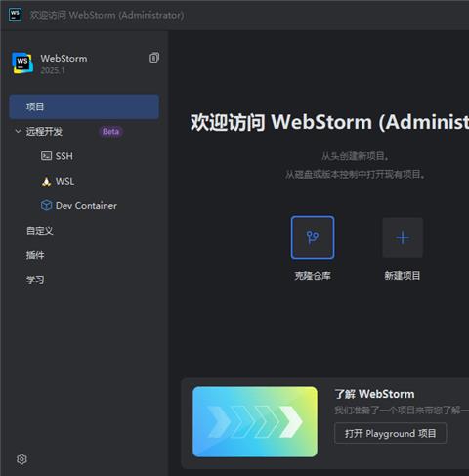Open the WSL remote option

click(x=64, y=181)
